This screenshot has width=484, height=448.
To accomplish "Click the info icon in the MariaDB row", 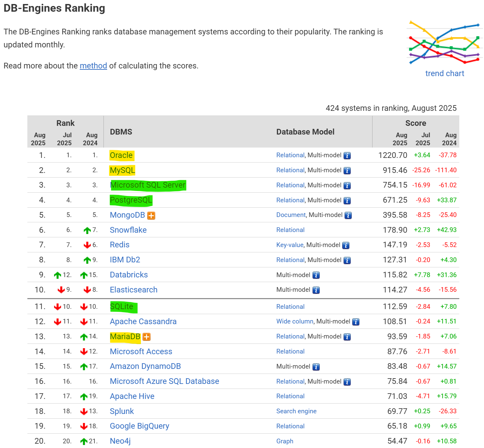I will pos(347,337).
